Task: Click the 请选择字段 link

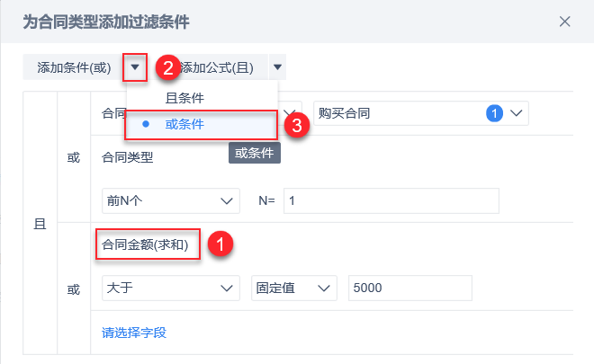Action: coord(134,333)
